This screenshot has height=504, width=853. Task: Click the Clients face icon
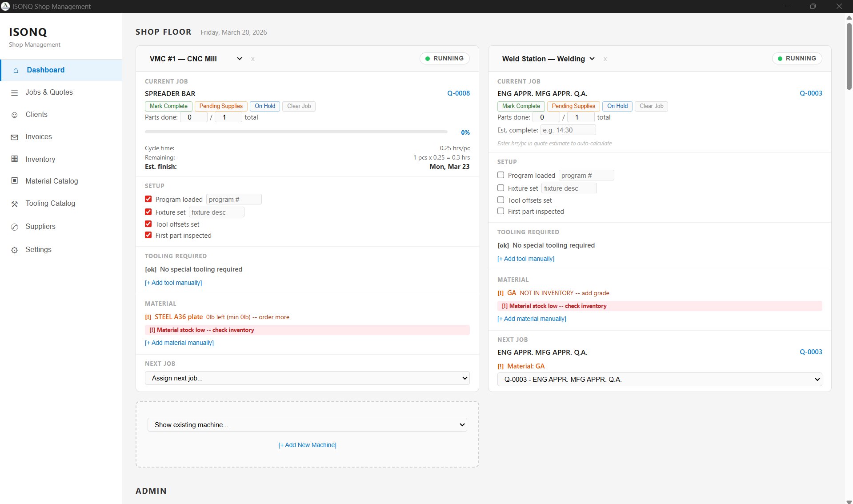tap(15, 115)
